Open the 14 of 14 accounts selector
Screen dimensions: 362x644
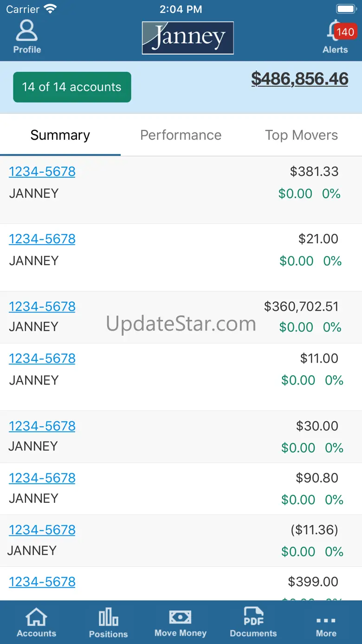[x=72, y=87]
